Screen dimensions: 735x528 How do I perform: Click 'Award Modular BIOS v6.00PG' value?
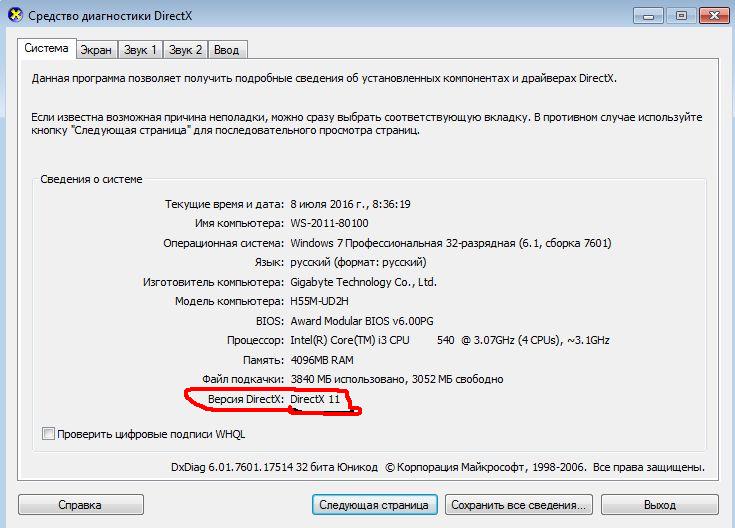361,321
